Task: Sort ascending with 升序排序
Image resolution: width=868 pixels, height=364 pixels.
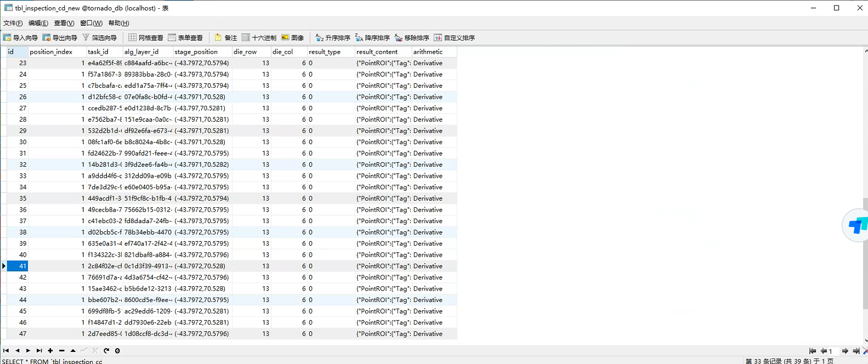Action: coord(333,38)
